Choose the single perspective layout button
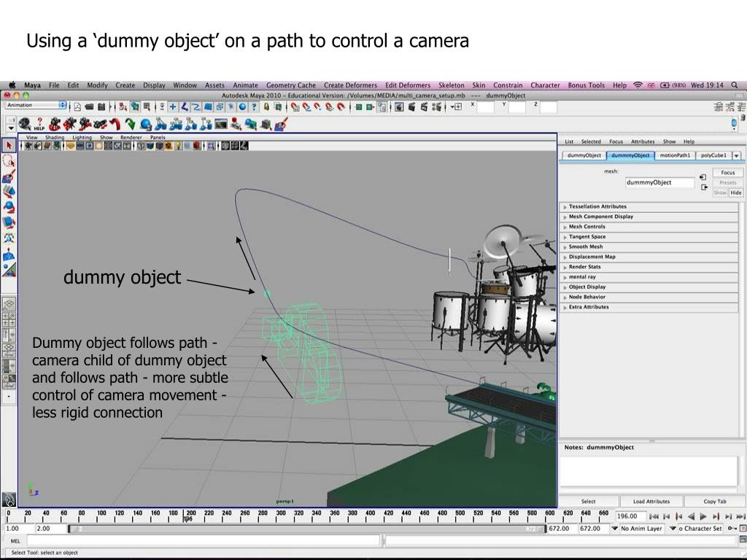 (x=9, y=303)
